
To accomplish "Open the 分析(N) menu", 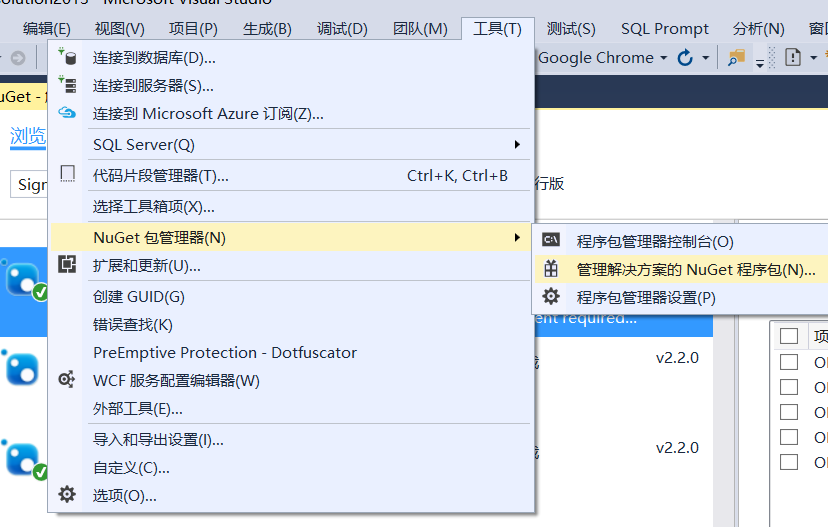I will click(758, 29).
